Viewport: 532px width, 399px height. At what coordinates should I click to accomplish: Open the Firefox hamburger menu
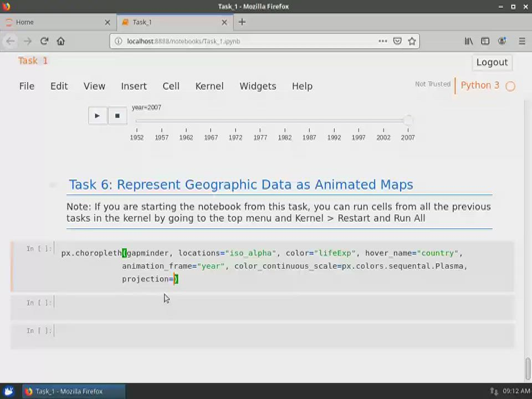pos(521,41)
